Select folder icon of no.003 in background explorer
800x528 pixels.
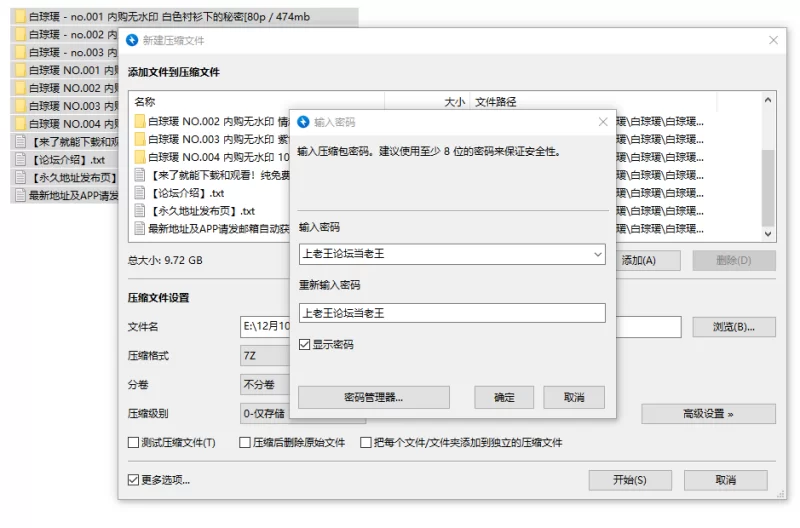pos(20,53)
